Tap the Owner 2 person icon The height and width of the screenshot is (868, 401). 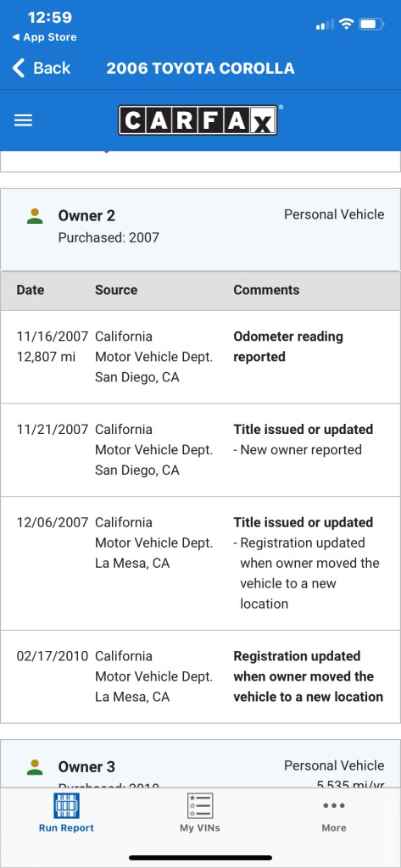pyautogui.click(x=35, y=216)
